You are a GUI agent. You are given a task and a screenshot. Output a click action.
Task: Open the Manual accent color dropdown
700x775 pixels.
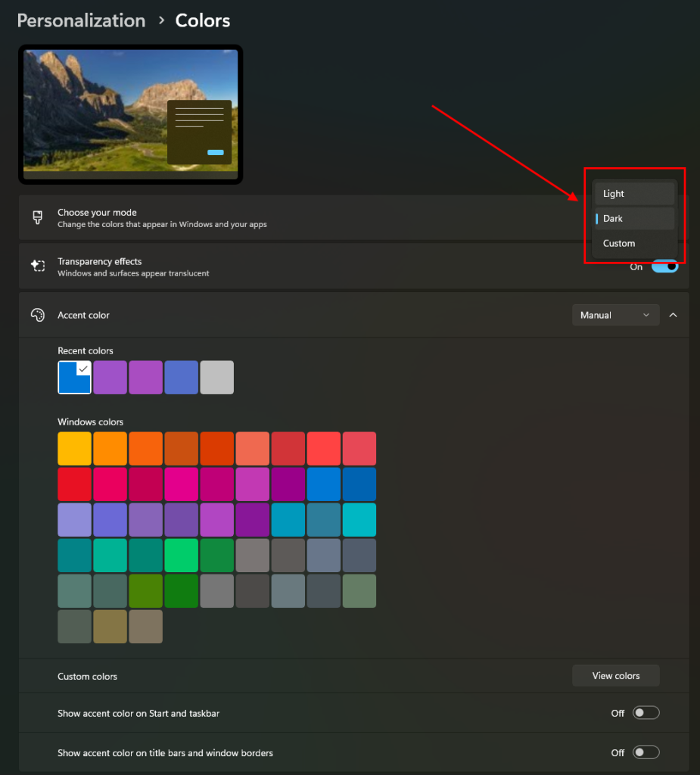click(614, 315)
